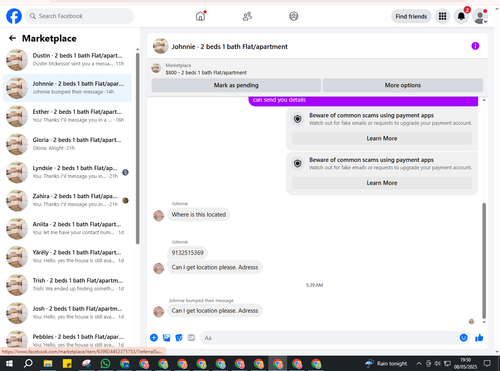500x371 pixels.
Task: Open Windows notification center
Action: tap(487, 363)
